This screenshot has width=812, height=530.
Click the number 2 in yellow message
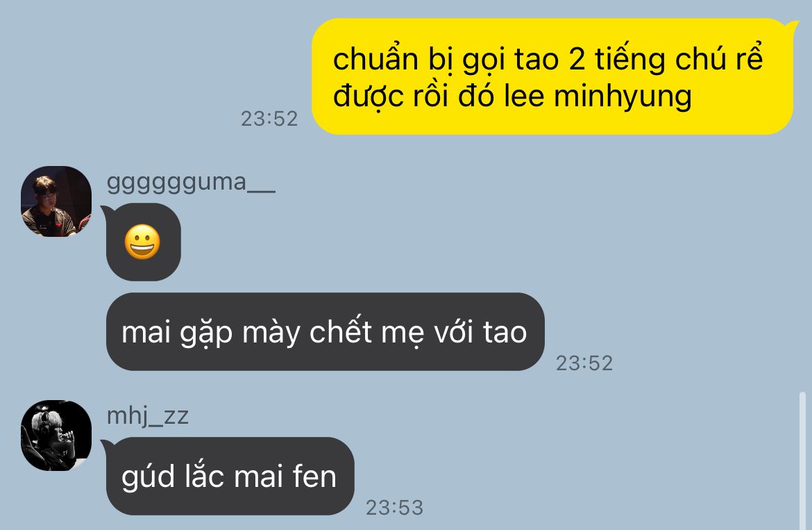(577, 60)
